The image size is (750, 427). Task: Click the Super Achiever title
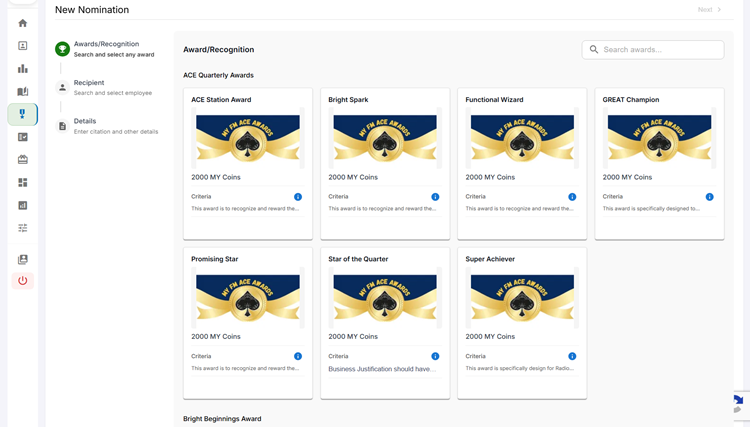point(490,259)
